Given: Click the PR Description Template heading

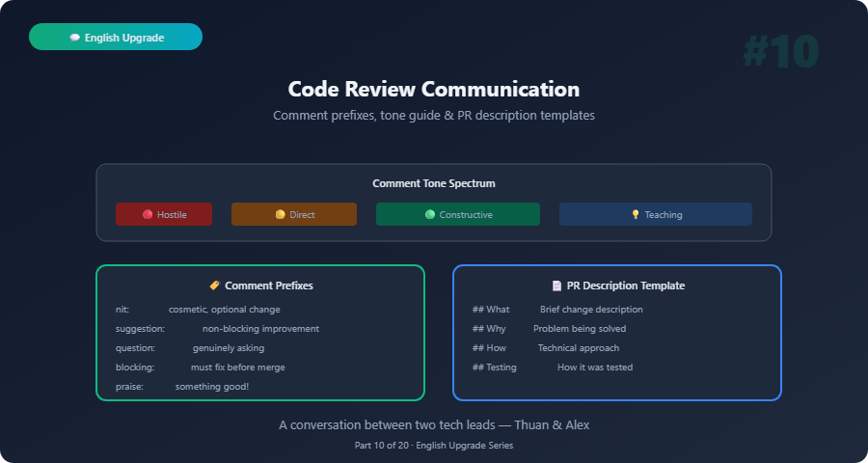Looking at the screenshot, I should 626,286.
